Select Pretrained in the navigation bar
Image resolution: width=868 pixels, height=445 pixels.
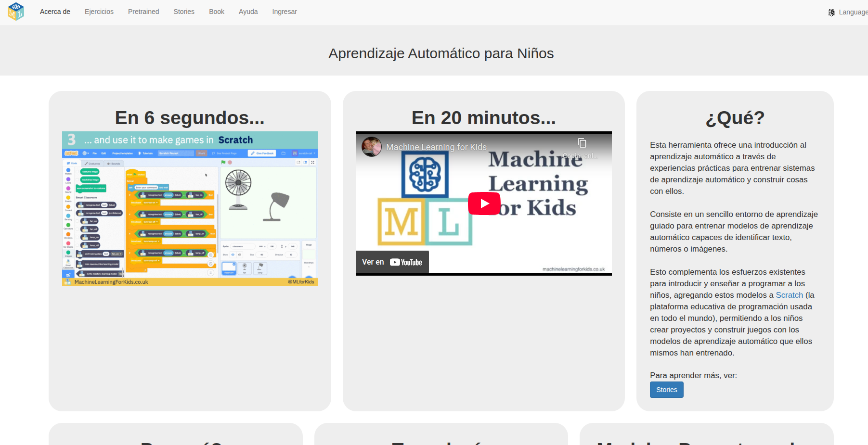[143, 12]
